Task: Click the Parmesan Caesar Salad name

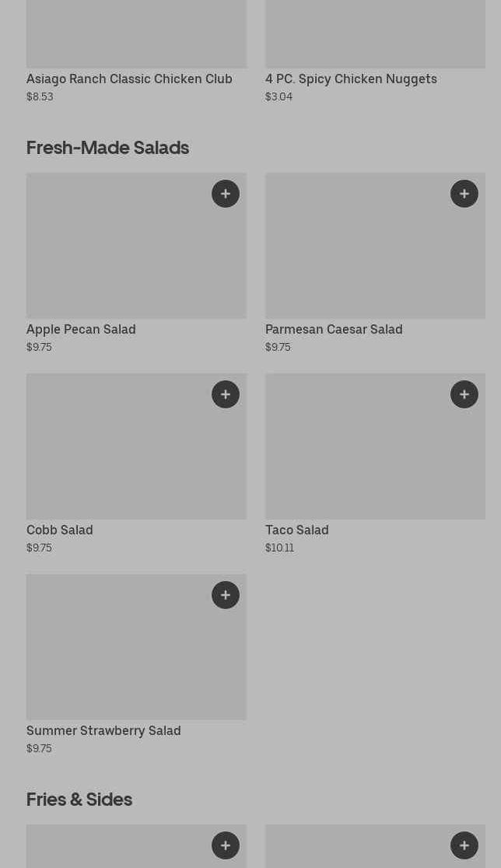Action: click(x=334, y=329)
